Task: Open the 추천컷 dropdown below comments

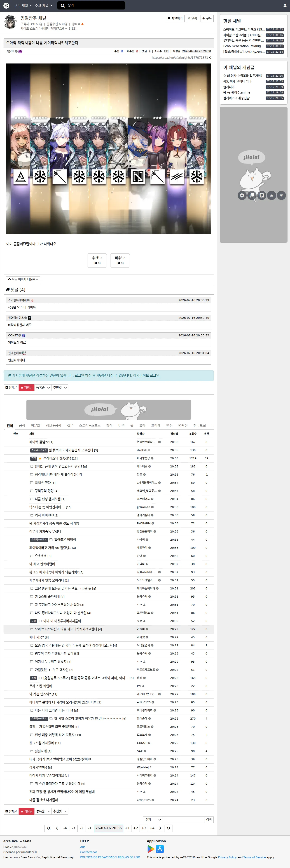Action: (x=60, y=387)
